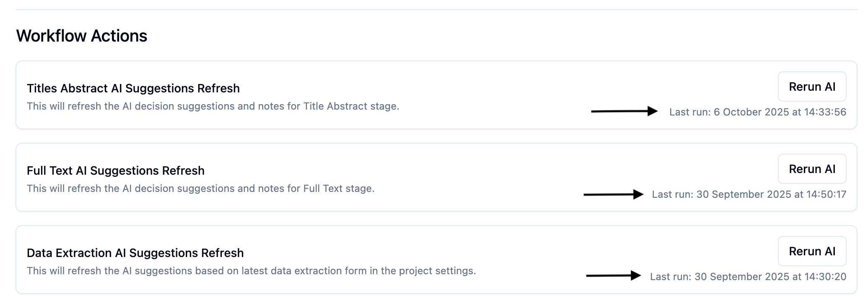
Task: Click the arrow beside the 14:30:20 last run
Action: [613, 276]
